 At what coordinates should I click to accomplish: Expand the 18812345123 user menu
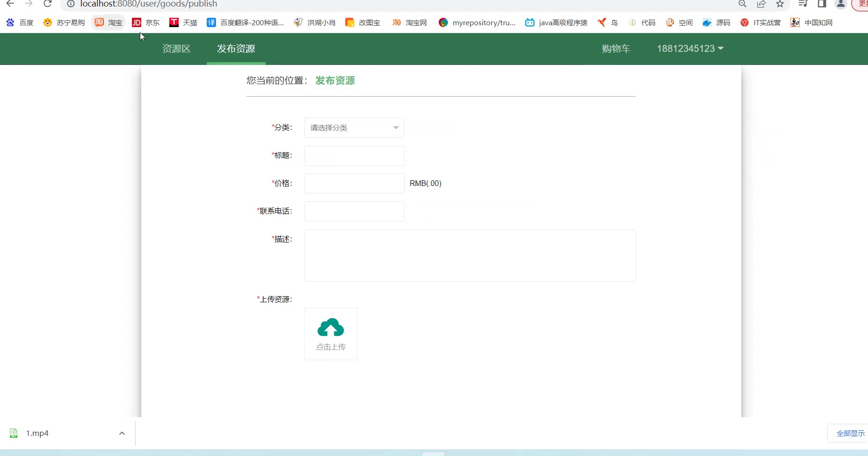click(x=690, y=49)
